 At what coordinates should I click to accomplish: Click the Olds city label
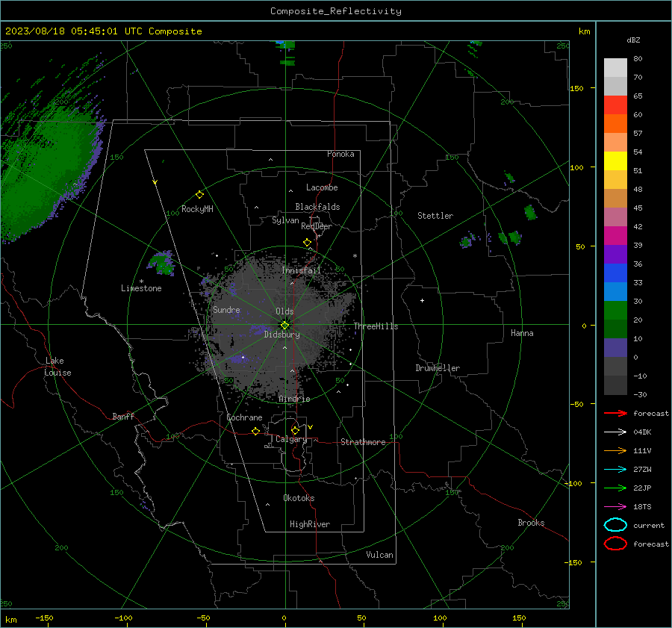pos(284,311)
